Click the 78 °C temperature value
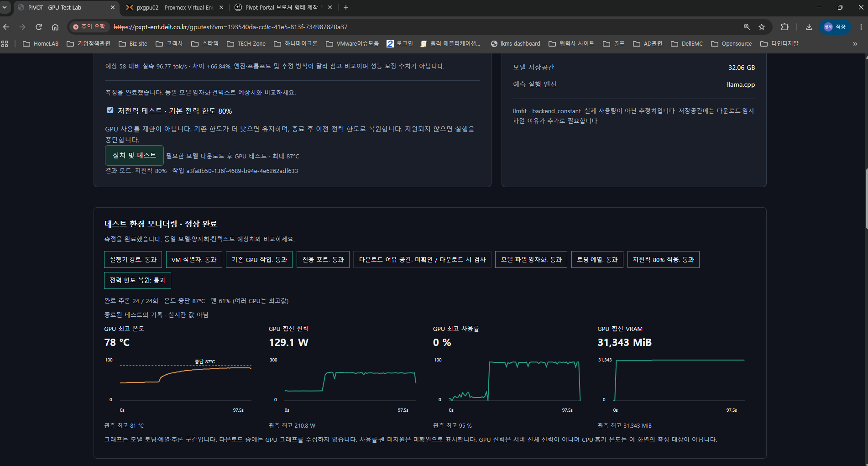The image size is (868, 466). [x=117, y=342]
